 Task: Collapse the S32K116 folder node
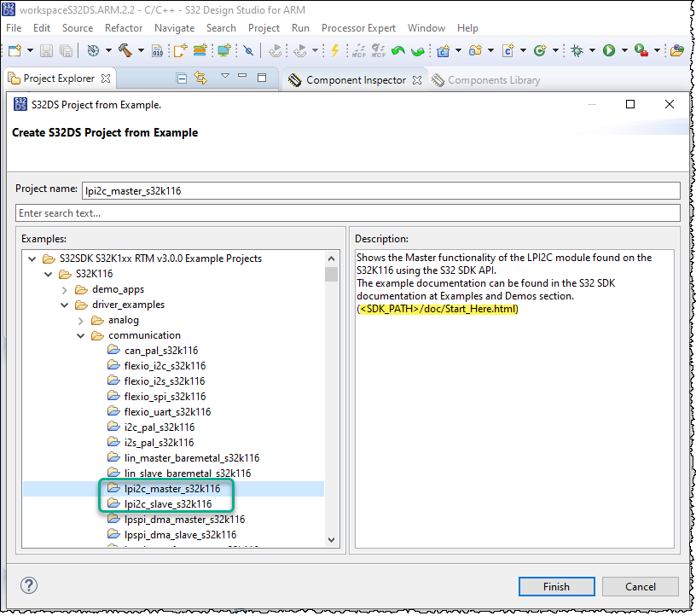point(49,274)
